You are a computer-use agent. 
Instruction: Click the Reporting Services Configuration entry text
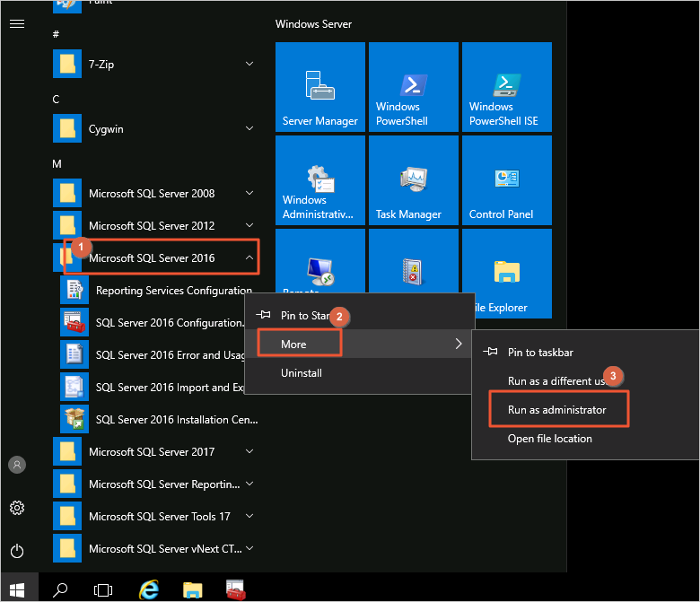[x=174, y=291]
